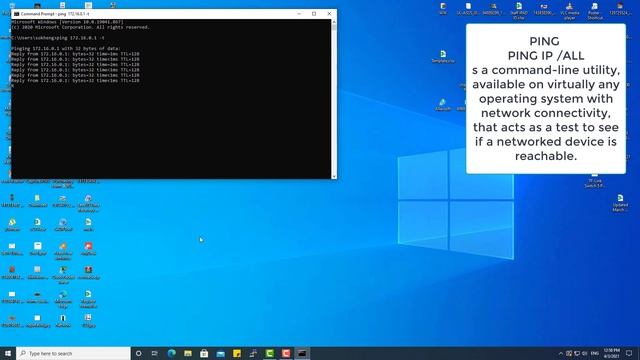Expand the hidden system tray icons chevron
Image resolution: width=640 pixels, height=360 pixels.
tap(561, 353)
